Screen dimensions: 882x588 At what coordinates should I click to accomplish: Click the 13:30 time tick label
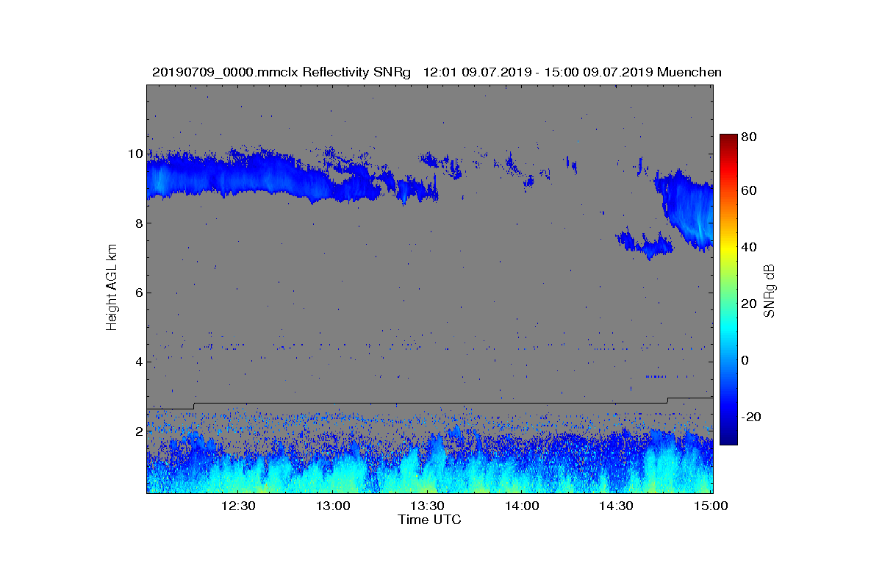(427, 506)
